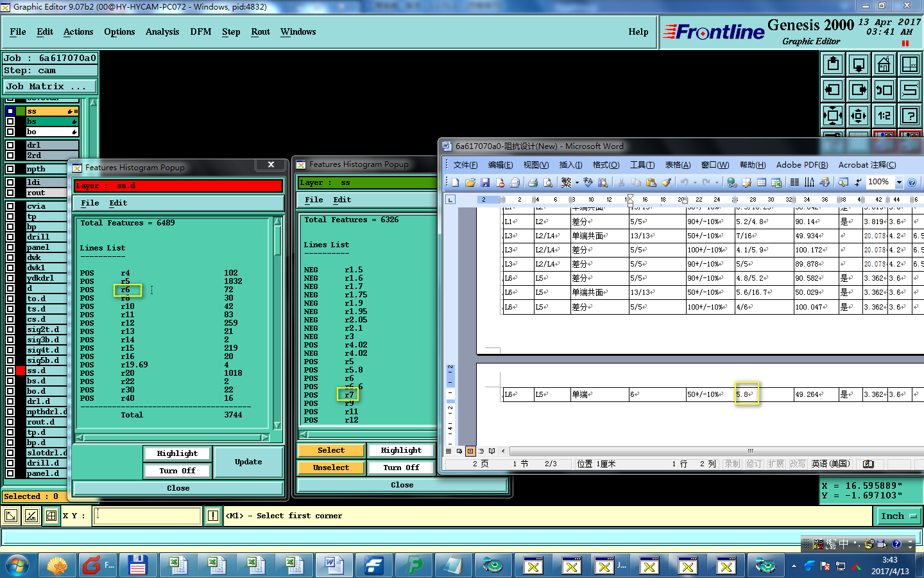Click the S-shaped serpentine path icon
Image resolution: width=924 pixels, height=578 pixels.
(x=910, y=90)
